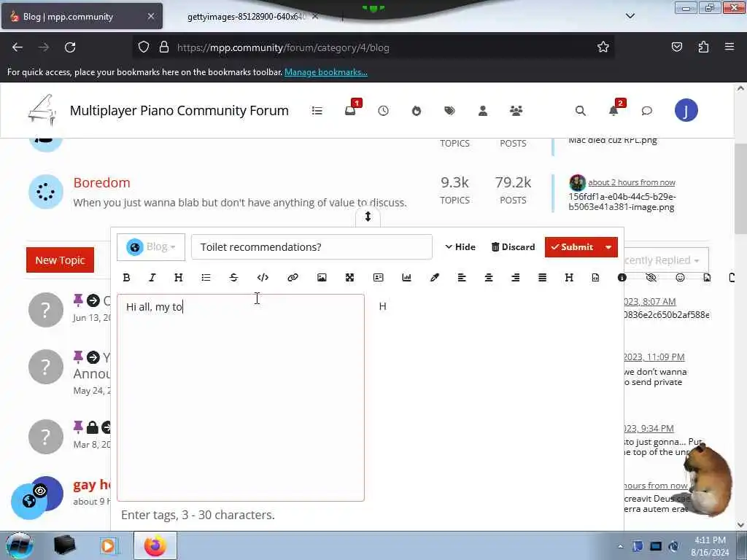Focus the post body text area
Screen dimensions: 747x560
(x=241, y=397)
